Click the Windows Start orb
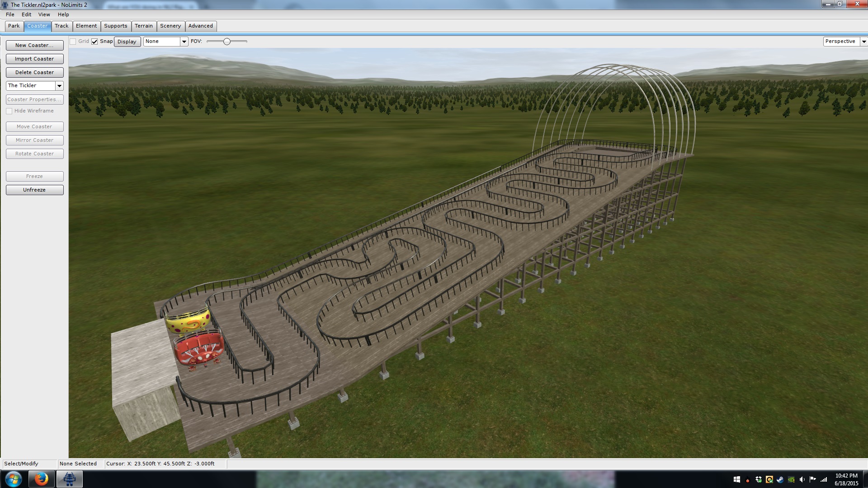The height and width of the screenshot is (488, 868). pos(13,479)
